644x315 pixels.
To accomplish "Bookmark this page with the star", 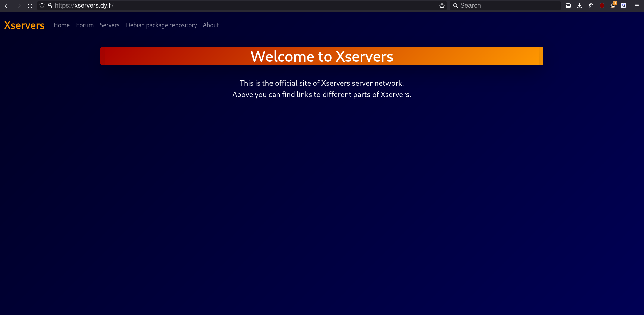I will pos(442,6).
